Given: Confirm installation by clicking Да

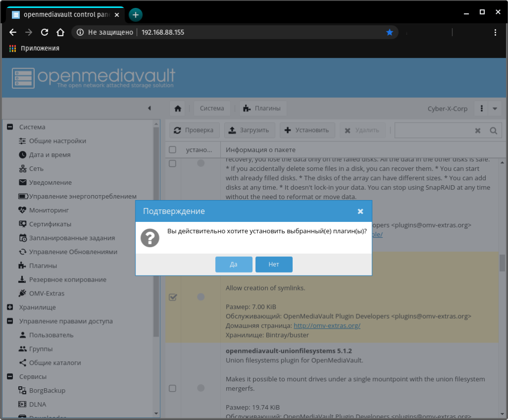Looking at the screenshot, I should point(234,265).
